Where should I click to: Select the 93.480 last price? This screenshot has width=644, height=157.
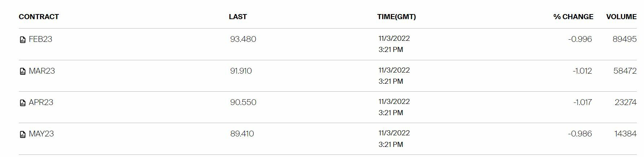point(243,39)
